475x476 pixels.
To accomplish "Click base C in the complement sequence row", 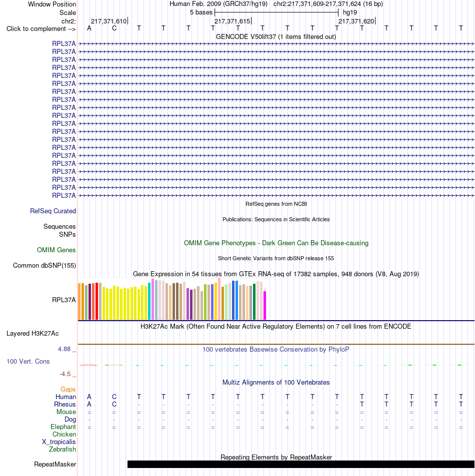I will click(114, 28).
